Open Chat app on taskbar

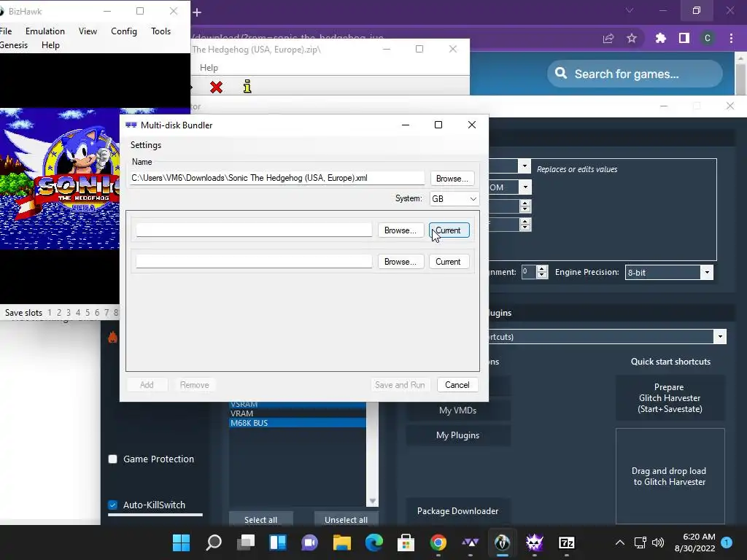[309, 542]
